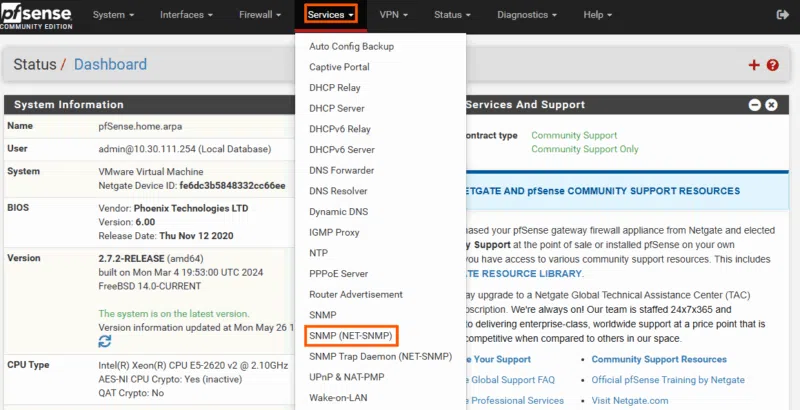
Task: Select Auto Config Backup menu item
Action: (351, 46)
